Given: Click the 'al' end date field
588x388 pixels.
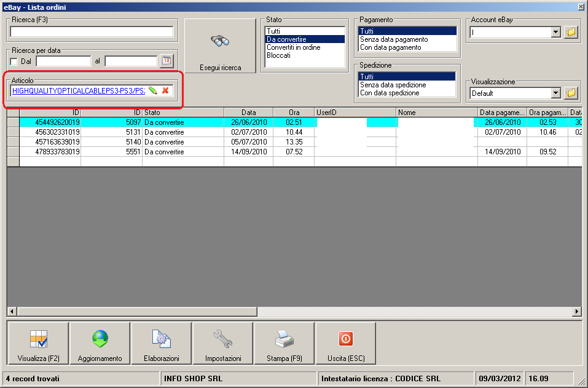Looking at the screenshot, I should point(131,61).
